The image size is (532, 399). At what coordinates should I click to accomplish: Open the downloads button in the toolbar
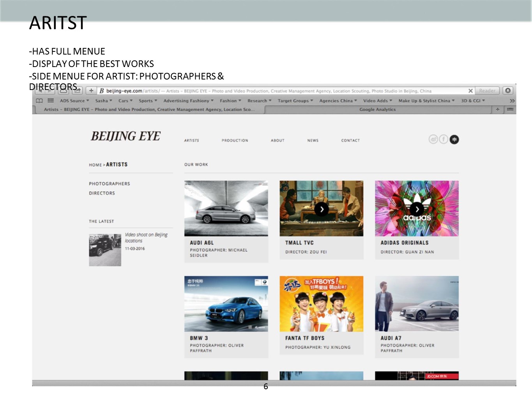coord(508,91)
